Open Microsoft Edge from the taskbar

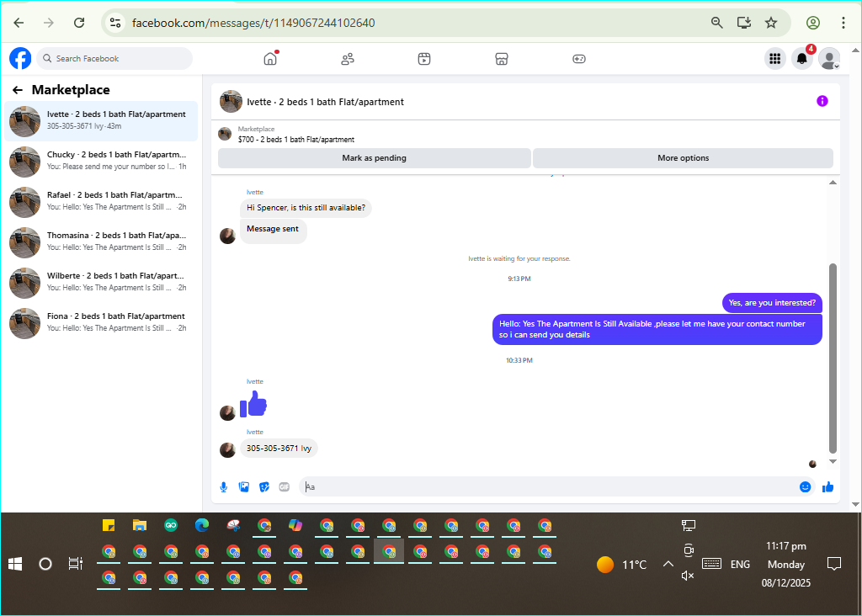[202, 525]
